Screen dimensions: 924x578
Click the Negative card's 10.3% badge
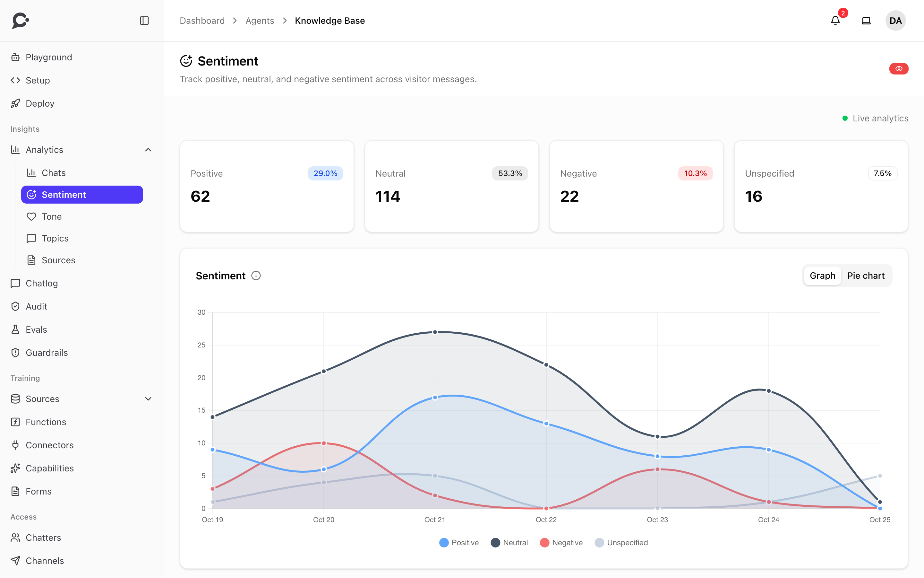[695, 173]
